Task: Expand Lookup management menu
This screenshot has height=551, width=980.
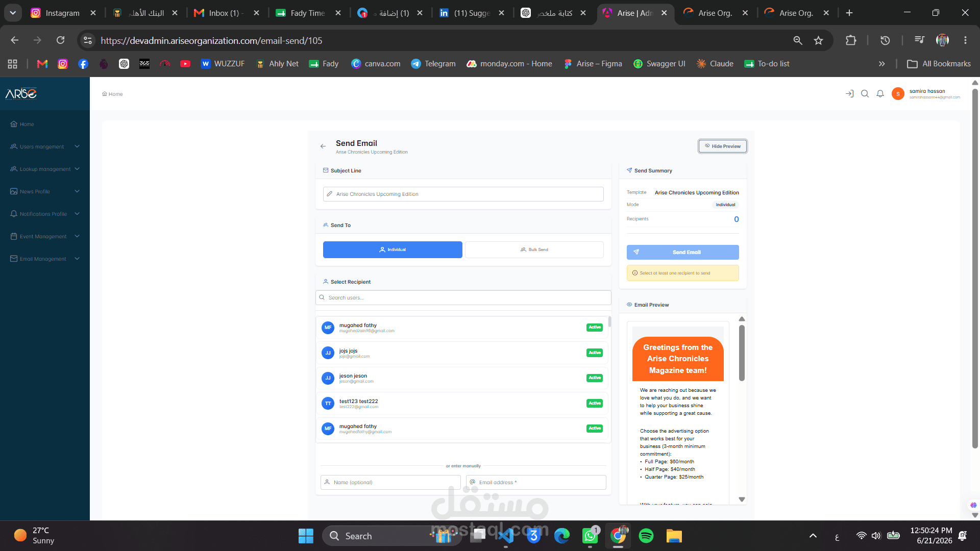Action: [x=45, y=169]
